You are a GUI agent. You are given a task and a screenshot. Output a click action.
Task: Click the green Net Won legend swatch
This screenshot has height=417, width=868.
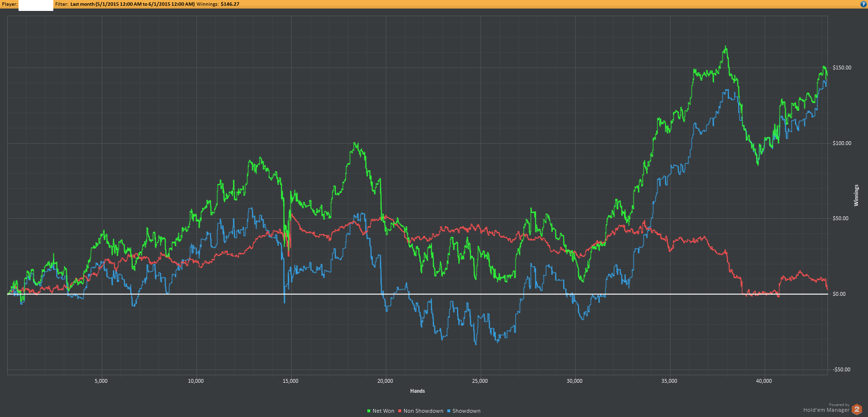(369, 411)
